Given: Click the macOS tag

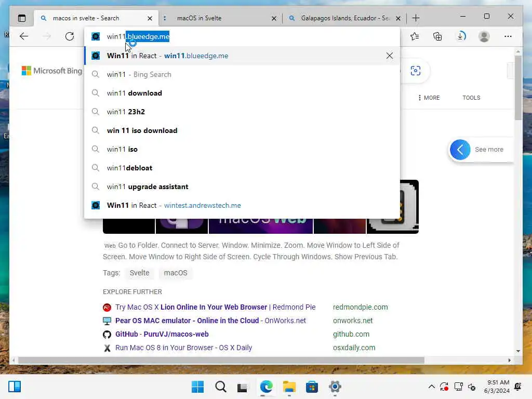Looking at the screenshot, I should tap(176, 273).
